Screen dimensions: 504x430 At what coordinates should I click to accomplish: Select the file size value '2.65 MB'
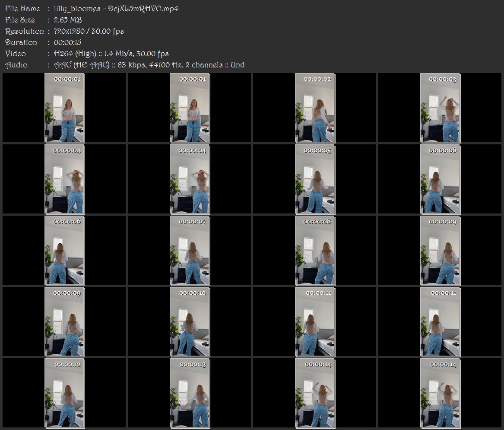tap(68, 20)
